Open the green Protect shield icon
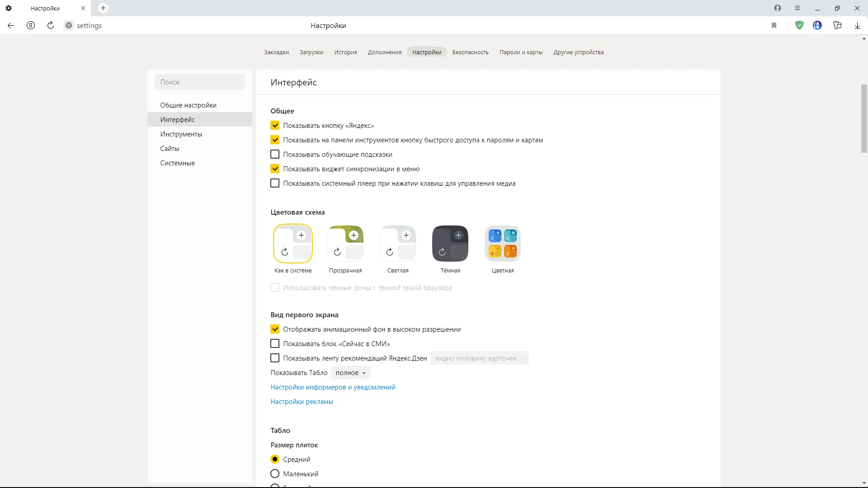The width and height of the screenshot is (868, 488). (799, 26)
